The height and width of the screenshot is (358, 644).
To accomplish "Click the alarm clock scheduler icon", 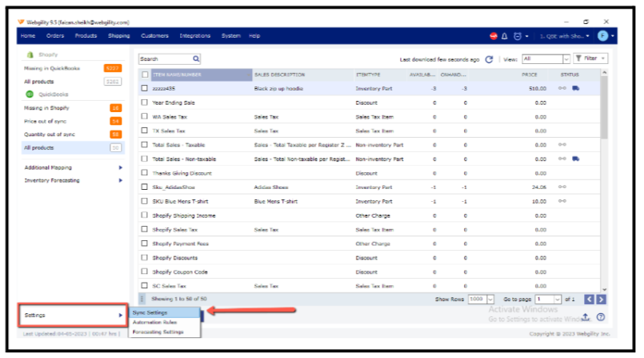I will 518,36.
